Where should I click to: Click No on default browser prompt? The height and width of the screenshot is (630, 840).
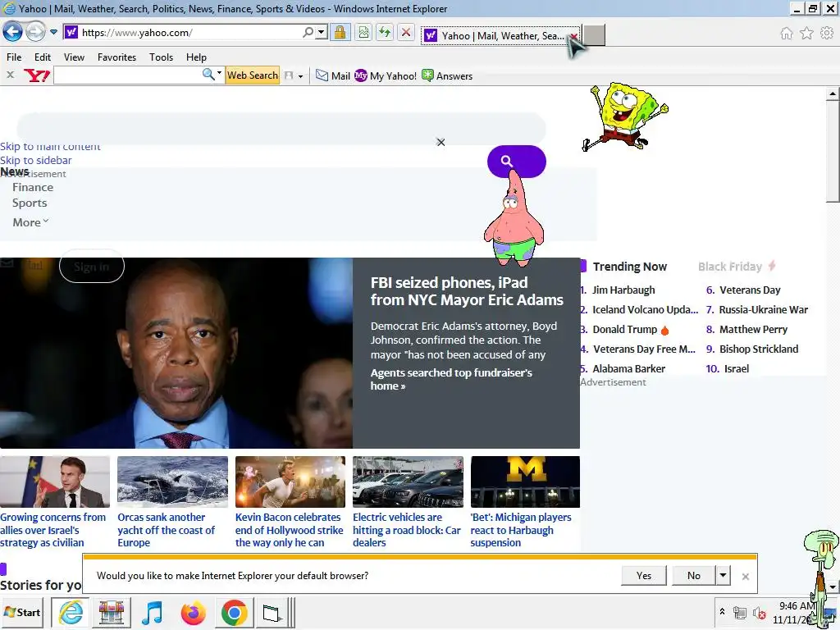point(694,575)
